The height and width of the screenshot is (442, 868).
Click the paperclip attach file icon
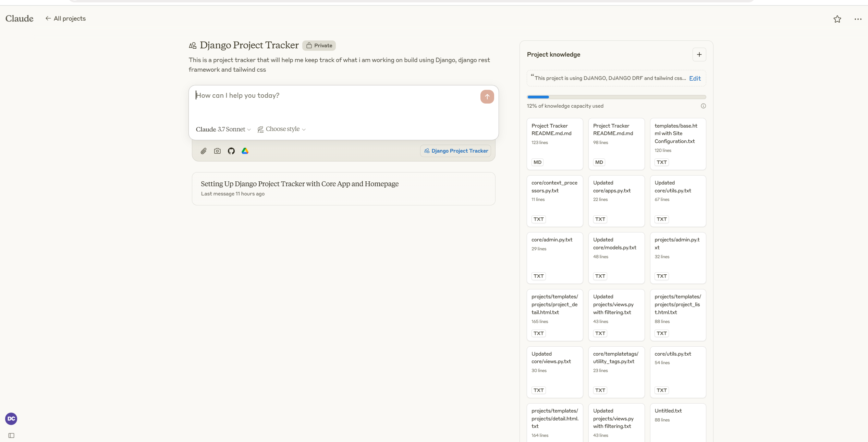(204, 151)
